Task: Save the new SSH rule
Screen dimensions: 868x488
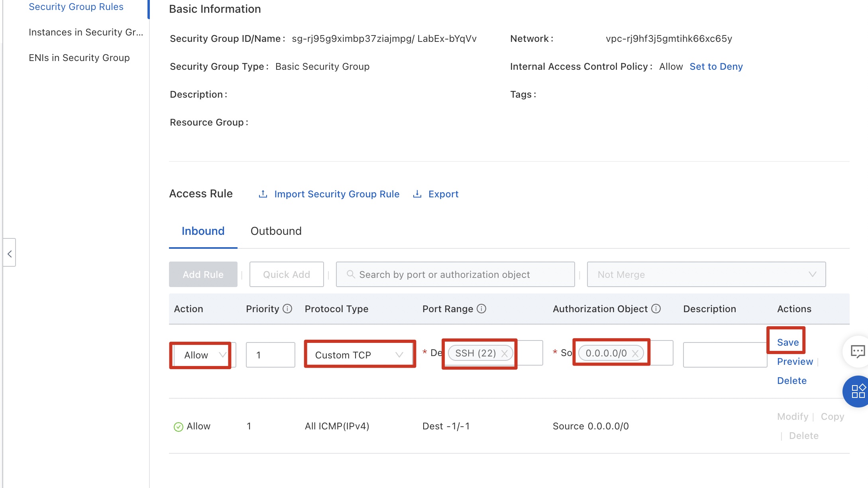Action: pyautogui.click(x=788, y=342)
